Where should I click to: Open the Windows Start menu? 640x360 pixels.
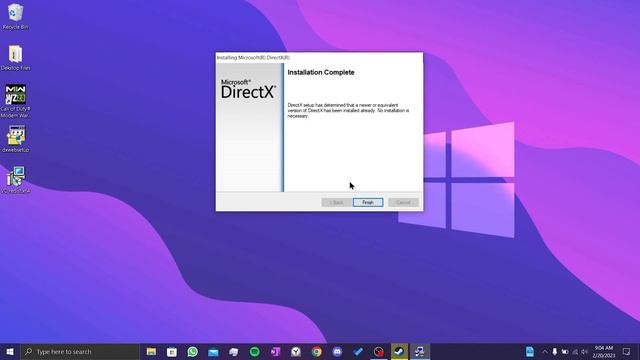tap(10, 352)
